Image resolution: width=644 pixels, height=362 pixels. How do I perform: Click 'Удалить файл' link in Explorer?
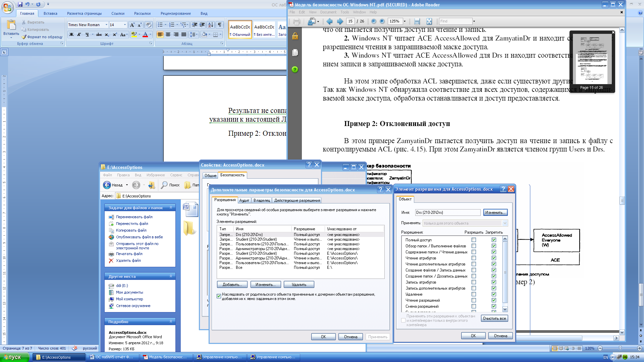(x=128, y=260)
